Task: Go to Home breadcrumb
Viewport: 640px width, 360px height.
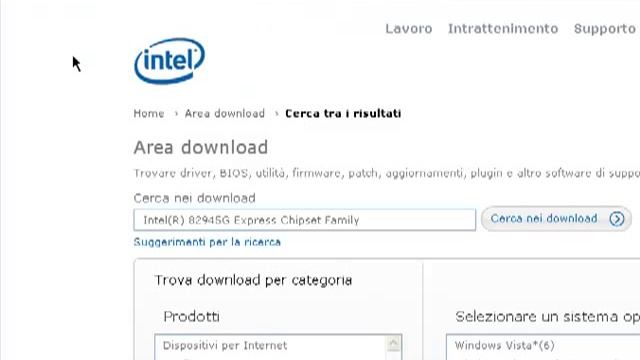Action: 149,113
